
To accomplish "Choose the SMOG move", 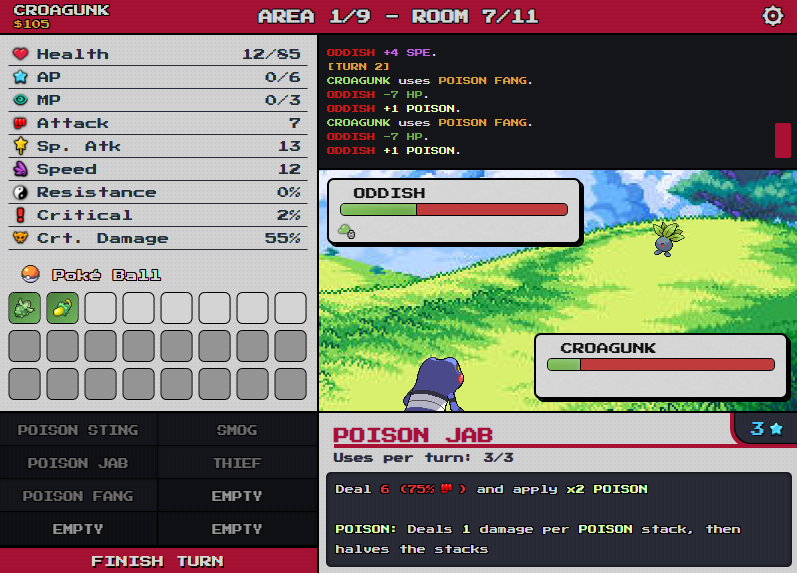I will click(x=237, y=430).
